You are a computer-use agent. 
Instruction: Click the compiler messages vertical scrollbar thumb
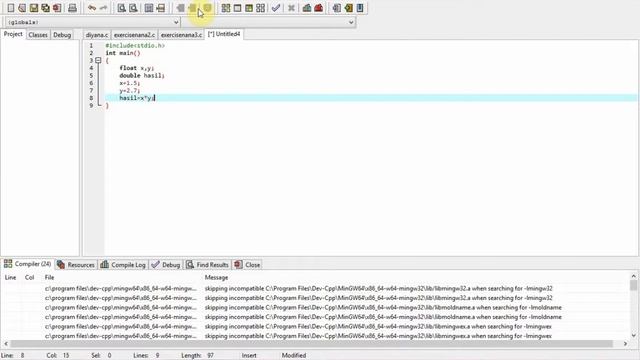[x=633, y=285]
